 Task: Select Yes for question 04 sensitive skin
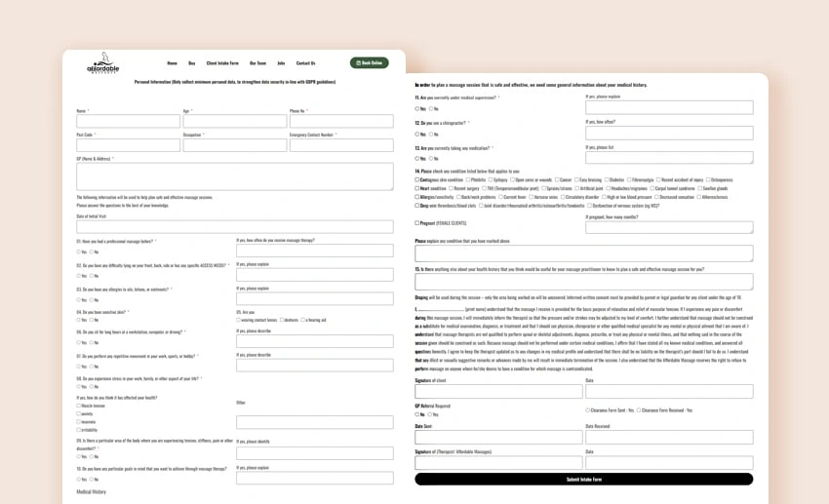click(x=79, y=320)
